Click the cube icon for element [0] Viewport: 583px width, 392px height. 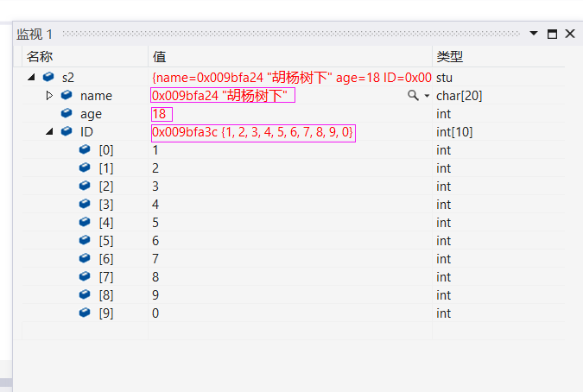85,149
